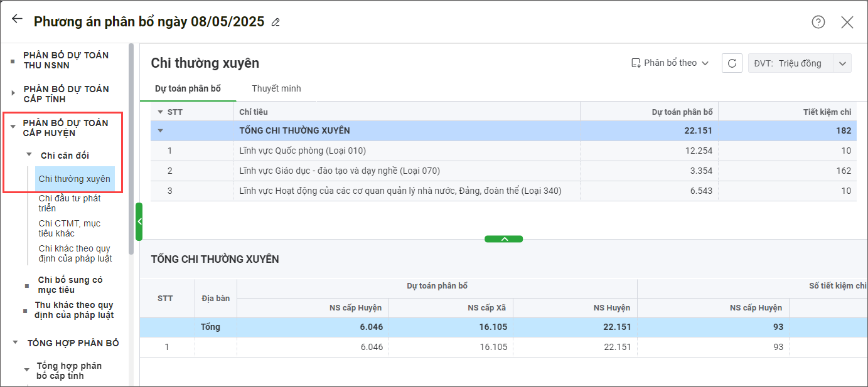
Task: Collapse the left sidebar with green handle
Action: (139, 221)
